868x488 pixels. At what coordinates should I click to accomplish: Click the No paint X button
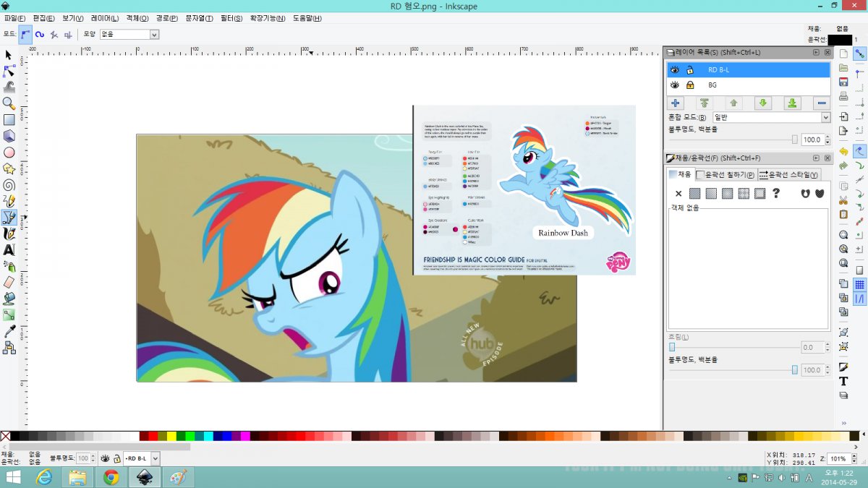click(678, 193)
